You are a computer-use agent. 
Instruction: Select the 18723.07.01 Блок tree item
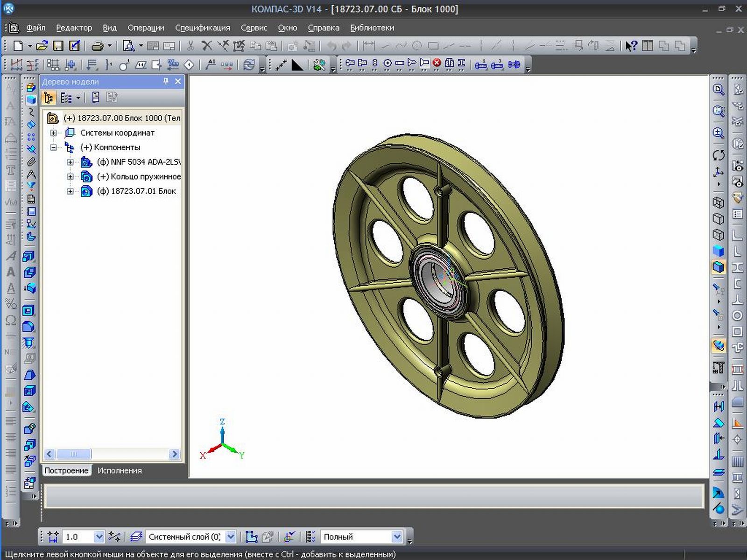[136, 191]
